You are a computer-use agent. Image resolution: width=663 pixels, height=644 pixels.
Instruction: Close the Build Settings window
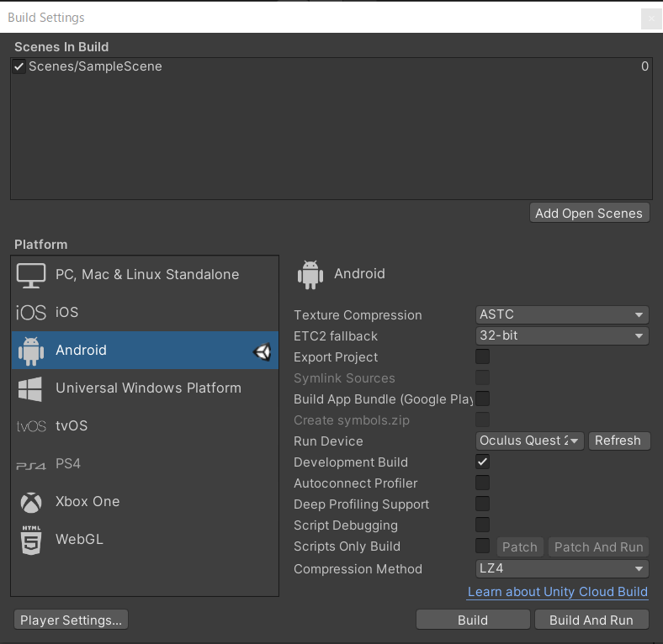(x=651, y=18)
